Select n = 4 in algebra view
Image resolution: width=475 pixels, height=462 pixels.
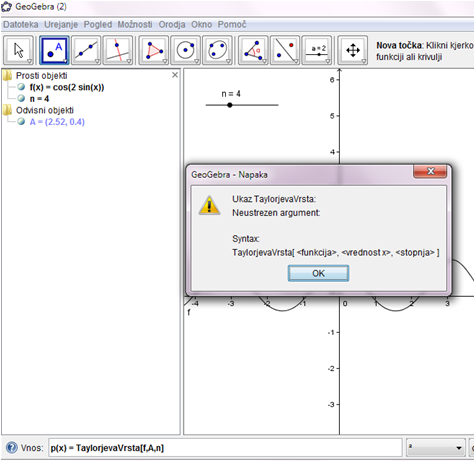point(39,99)
